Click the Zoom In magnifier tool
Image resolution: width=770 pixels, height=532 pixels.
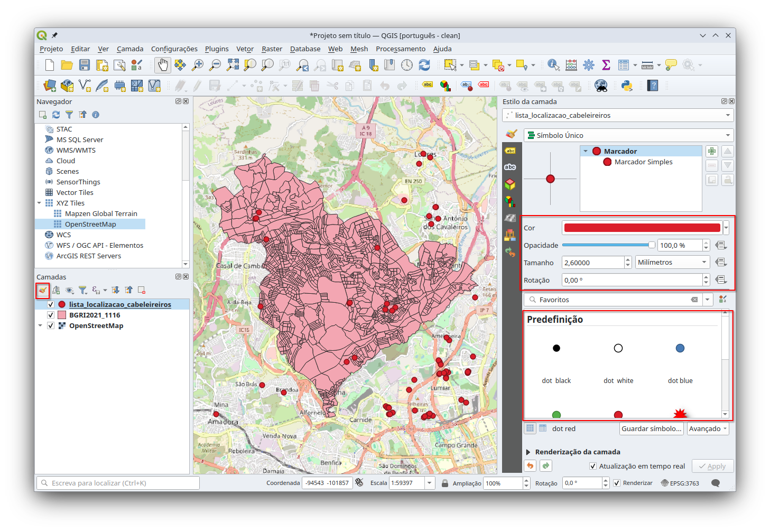pos(198,65)
